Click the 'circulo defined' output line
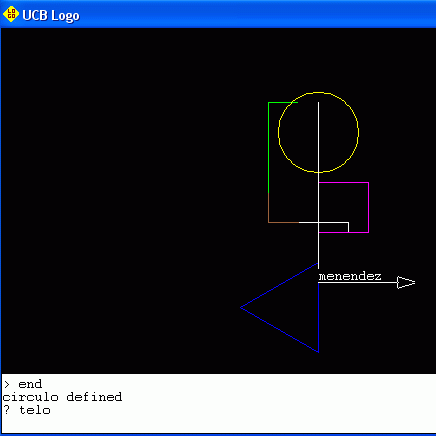The image size is (436, 436). tap(62, 397)
